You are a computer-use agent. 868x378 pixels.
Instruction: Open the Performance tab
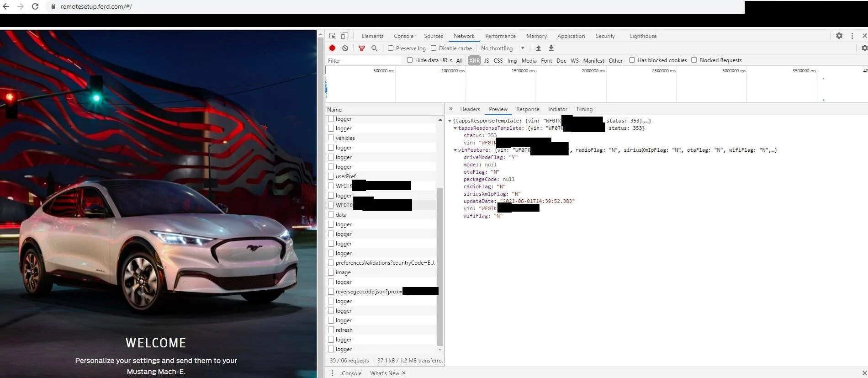point(500,36)
